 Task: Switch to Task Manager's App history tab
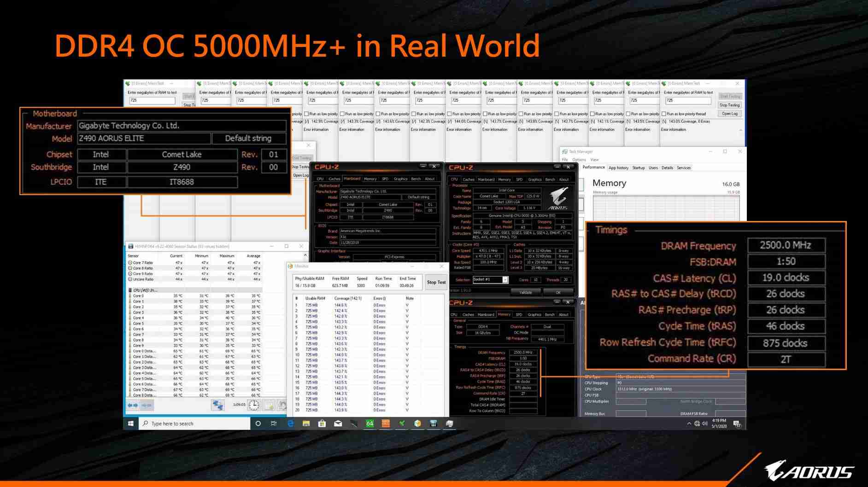point(618,168)
